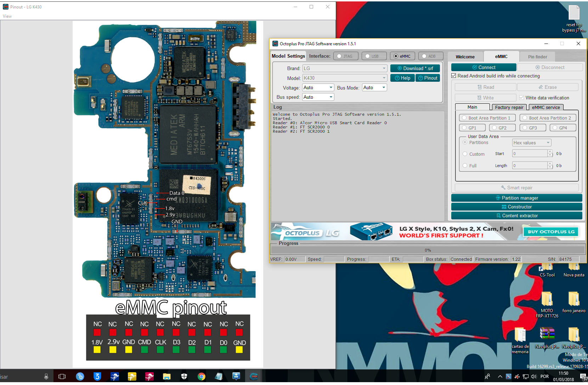Open the Notepad-style icon in taskbar
588x385 pixels.
[x=219, y=377]
